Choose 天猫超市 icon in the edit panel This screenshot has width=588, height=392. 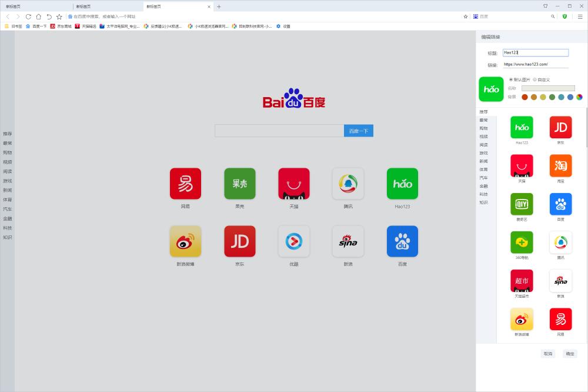[x=522, y=281]
